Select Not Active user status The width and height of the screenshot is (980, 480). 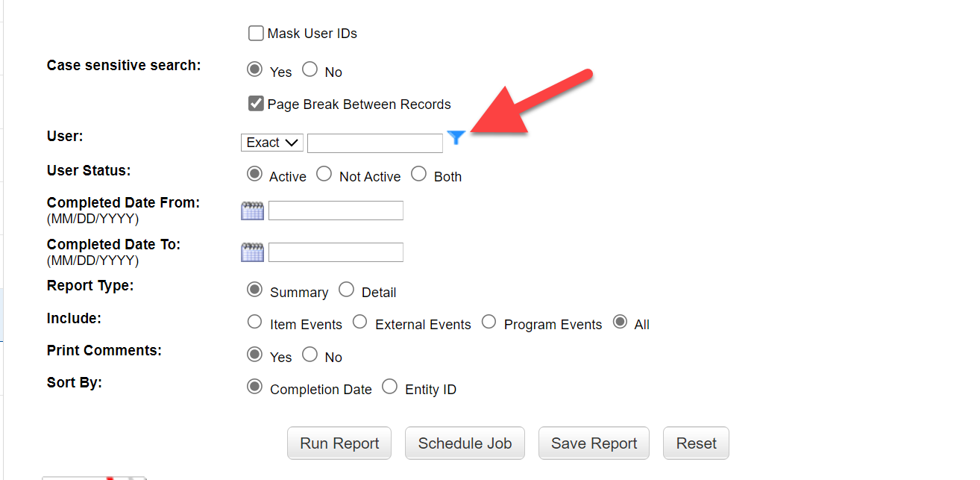(324, 174)
